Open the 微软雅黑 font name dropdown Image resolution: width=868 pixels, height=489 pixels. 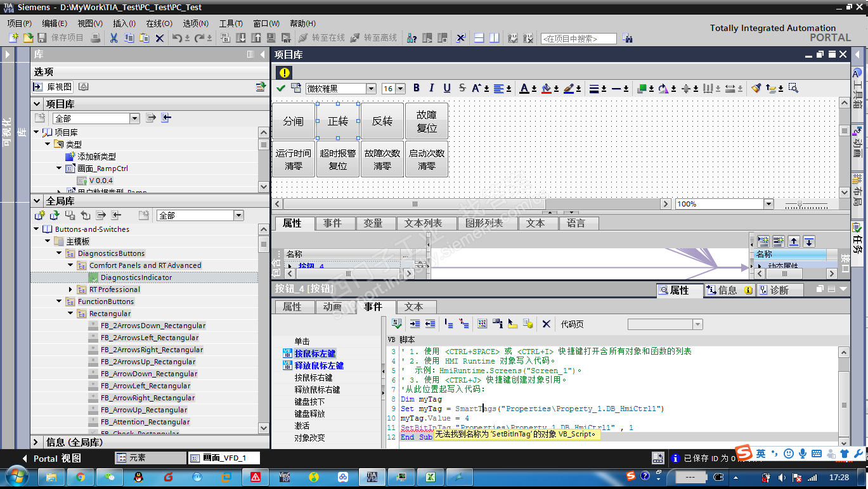(371, 89)
